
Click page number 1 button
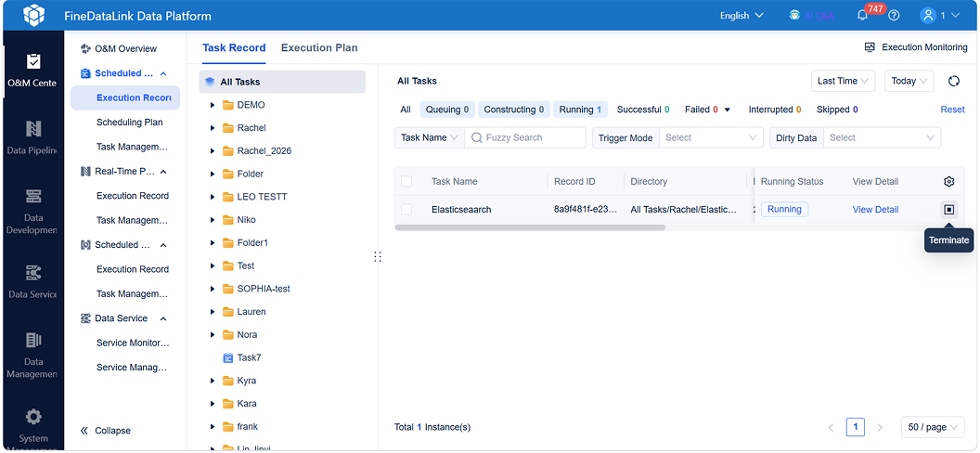point(855,428)
